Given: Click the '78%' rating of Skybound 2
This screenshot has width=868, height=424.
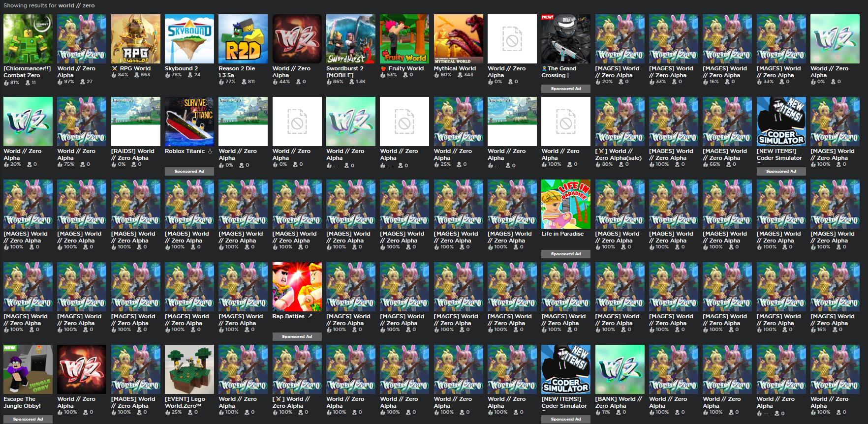Looking at the screenshot, I should [x=177, y=75].
